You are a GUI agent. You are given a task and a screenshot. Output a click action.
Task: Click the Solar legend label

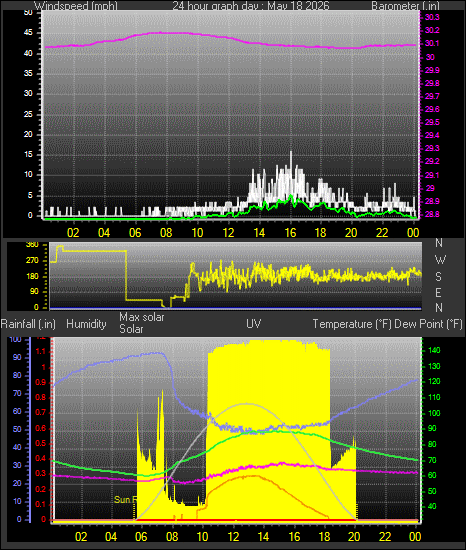tap(131, 329)
